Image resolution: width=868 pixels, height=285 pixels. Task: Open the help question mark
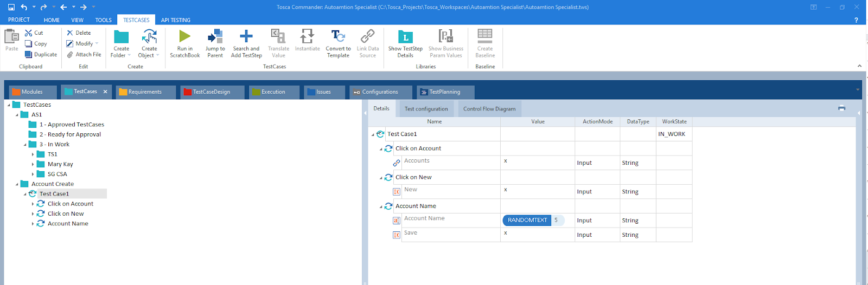pos(856,20)
